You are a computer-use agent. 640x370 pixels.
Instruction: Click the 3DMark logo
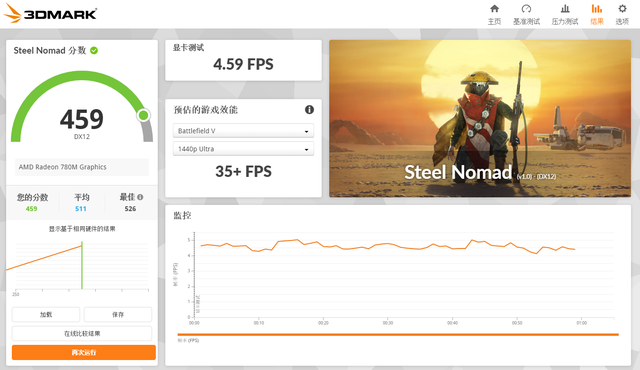(x=50, y=14)
